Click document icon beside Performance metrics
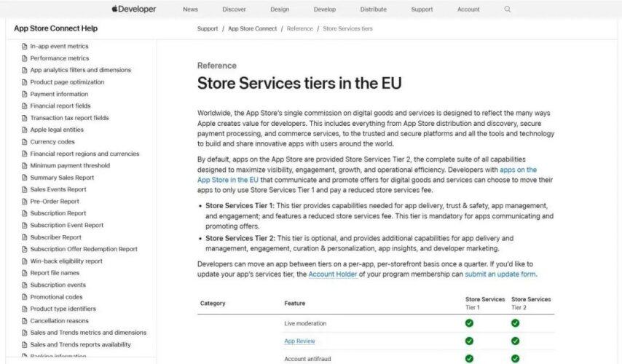622x364 pixels. click(x=25, y=58)
